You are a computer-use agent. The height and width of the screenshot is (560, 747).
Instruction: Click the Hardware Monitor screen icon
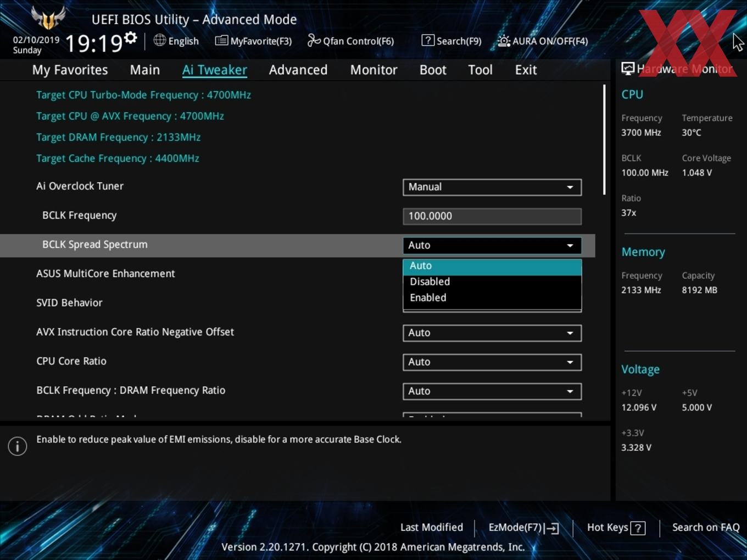[x=628, y=69]
